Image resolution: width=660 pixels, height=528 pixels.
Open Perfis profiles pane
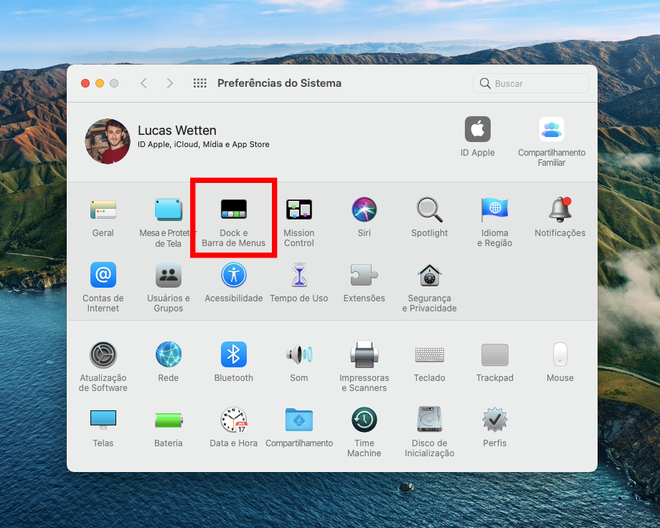495,420
